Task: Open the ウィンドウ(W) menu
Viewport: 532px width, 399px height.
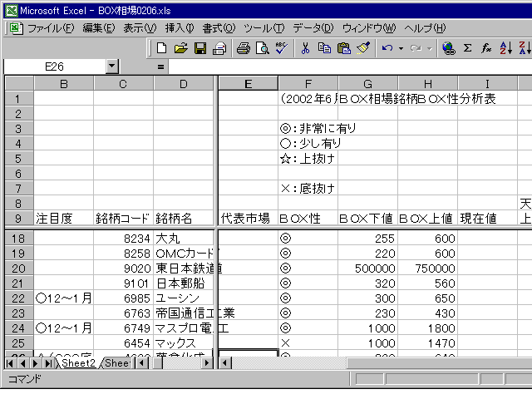Action: tap(369, 28)
